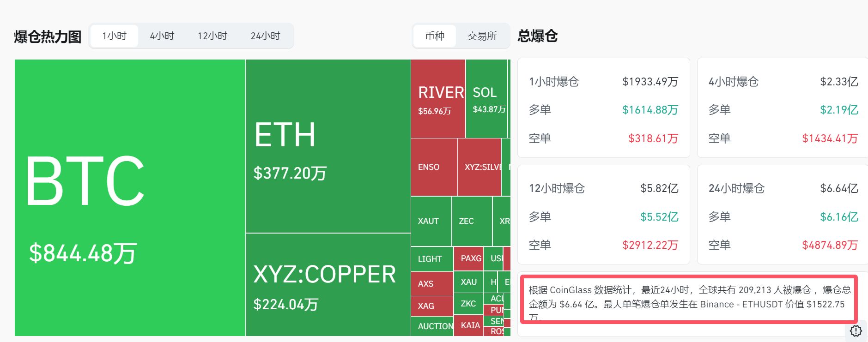The height and width of the screenshot is (342, 868).
Task: Show the 12小时 liquidation heatmap
Action: pos(212,36)
